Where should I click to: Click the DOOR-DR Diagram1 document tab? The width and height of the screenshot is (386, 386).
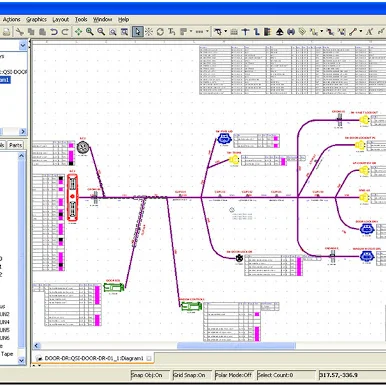point(94,358)
